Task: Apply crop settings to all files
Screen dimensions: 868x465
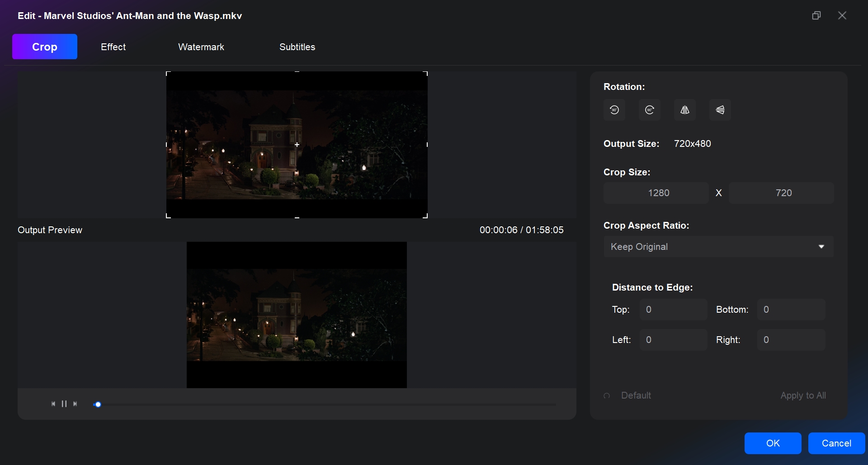Action: click(x=803, y=395)
